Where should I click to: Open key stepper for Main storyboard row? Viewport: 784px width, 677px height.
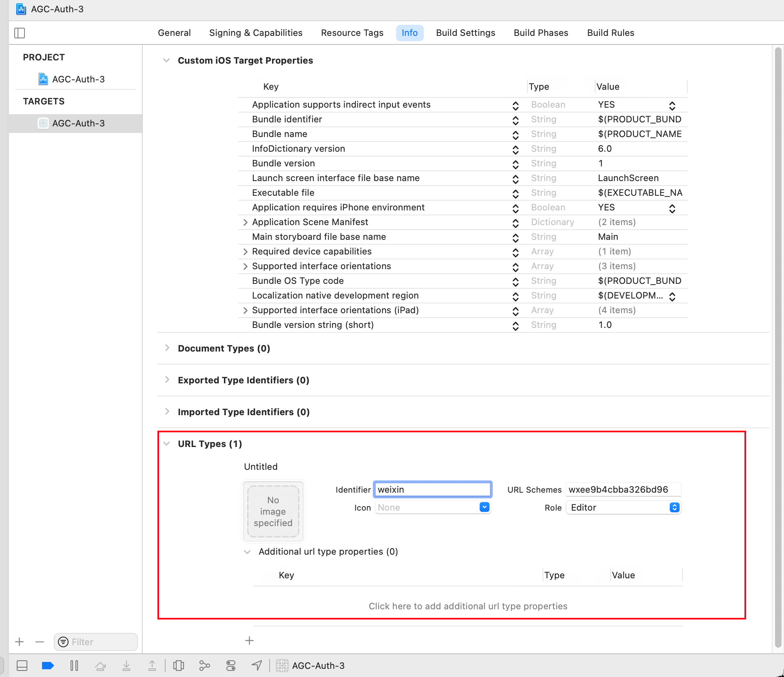coord(516,237)
